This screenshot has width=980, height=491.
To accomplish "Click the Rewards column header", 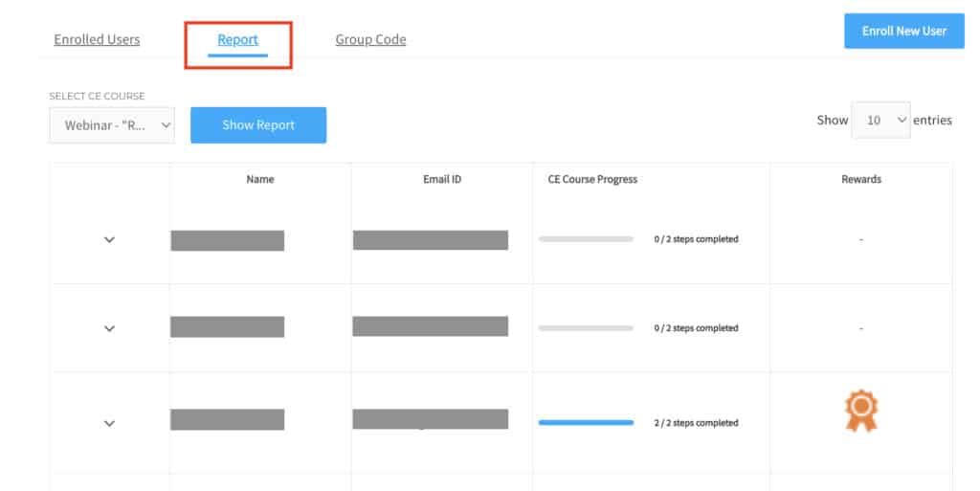I will pos(861,179).
